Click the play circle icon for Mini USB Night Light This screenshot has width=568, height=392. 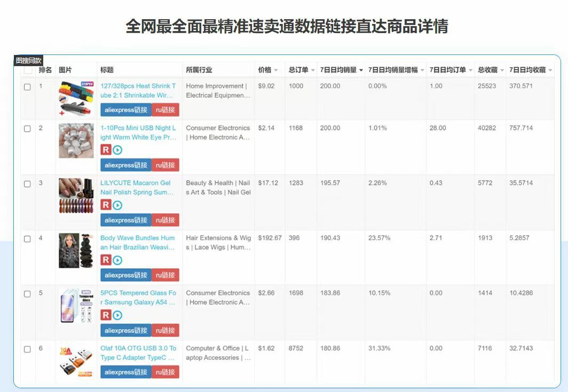click(117, 150)
